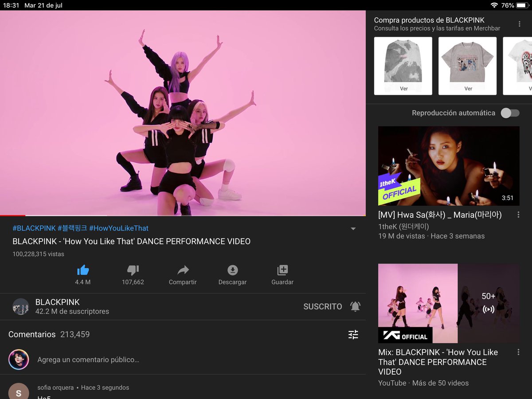Open options for the BLACKPINK merch shelf
Image resolution: width=532 pixels, height=399 pixels.
tap(520, 24)
